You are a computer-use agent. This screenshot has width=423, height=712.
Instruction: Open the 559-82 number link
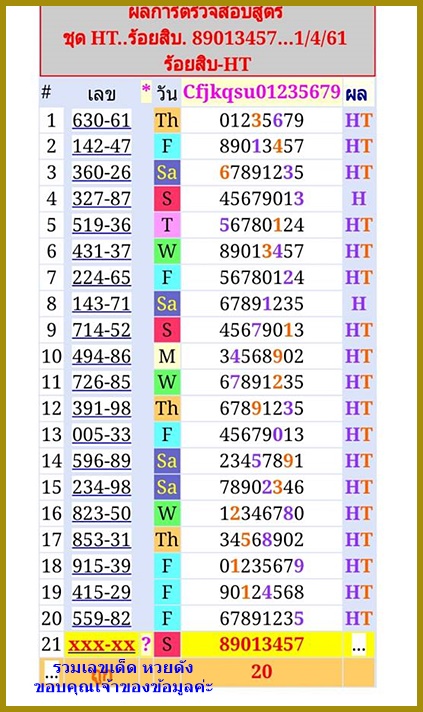(102, 618)
